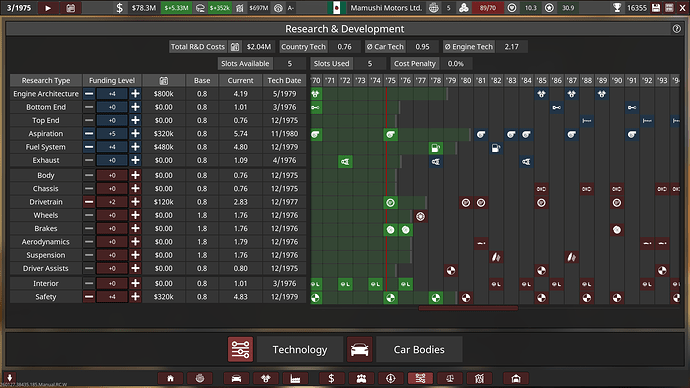
Task: Click the green turbo marker at '75 in Aspiration row
Action: (x=390, y=135)
